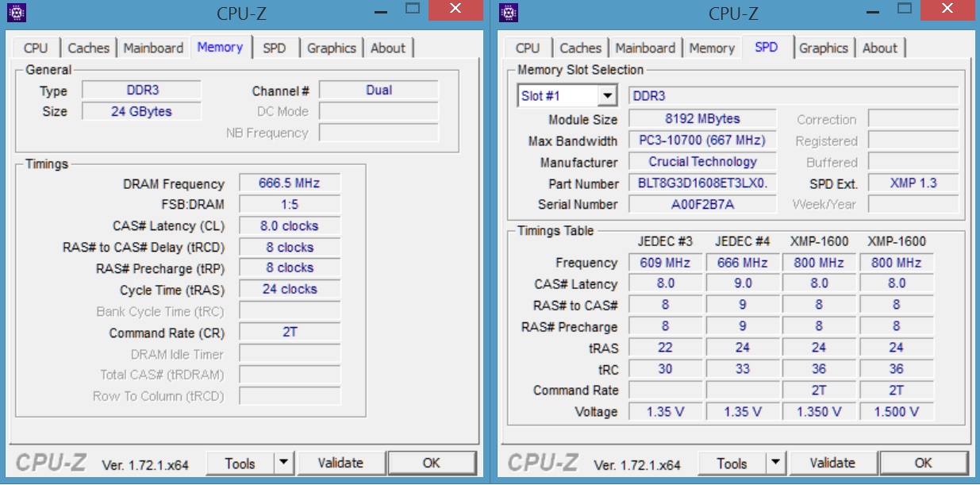Click JEDEC #3 tRC value 30
Image resolution: width=980 pixels, height=485 pixels.
(665, 369)
